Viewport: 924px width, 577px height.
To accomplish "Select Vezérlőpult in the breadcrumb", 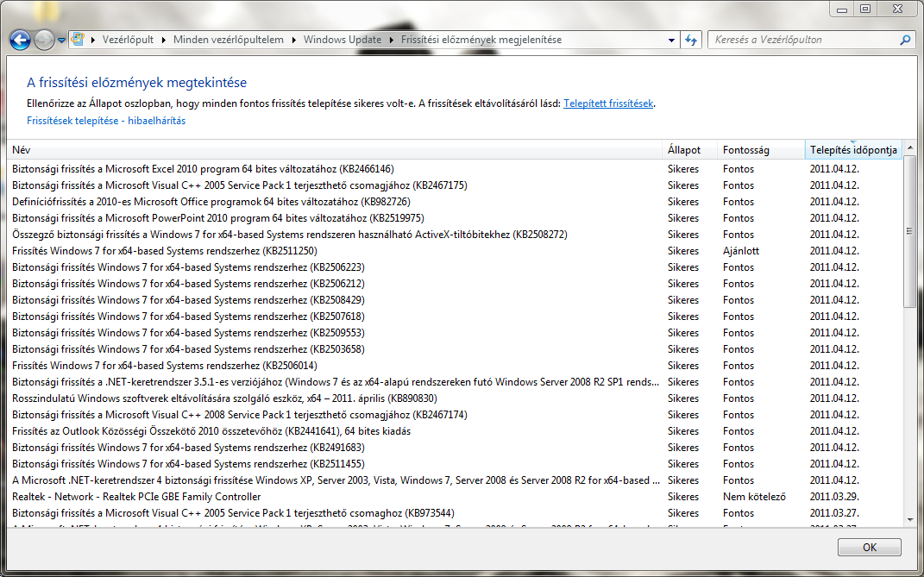I will point(128,40).
